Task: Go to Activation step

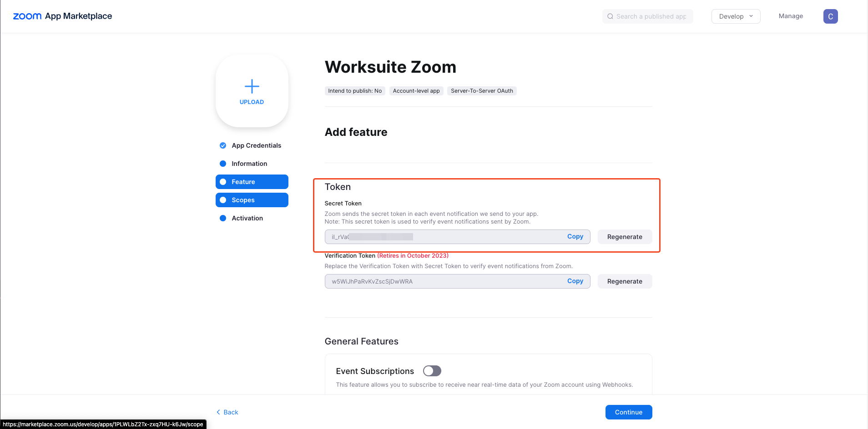Action: point(252,218)
